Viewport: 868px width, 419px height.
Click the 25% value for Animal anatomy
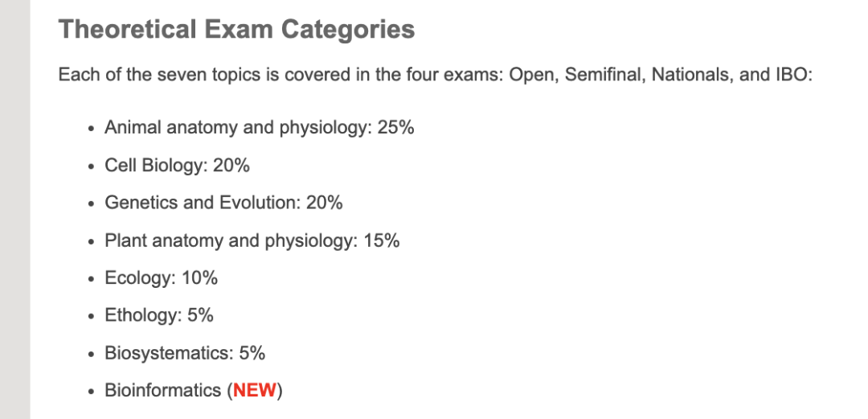pos(395,128)
